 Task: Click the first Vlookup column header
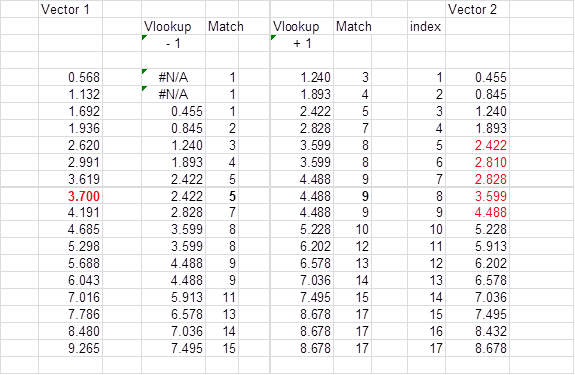pyautogui.click(x=173, y=26)
